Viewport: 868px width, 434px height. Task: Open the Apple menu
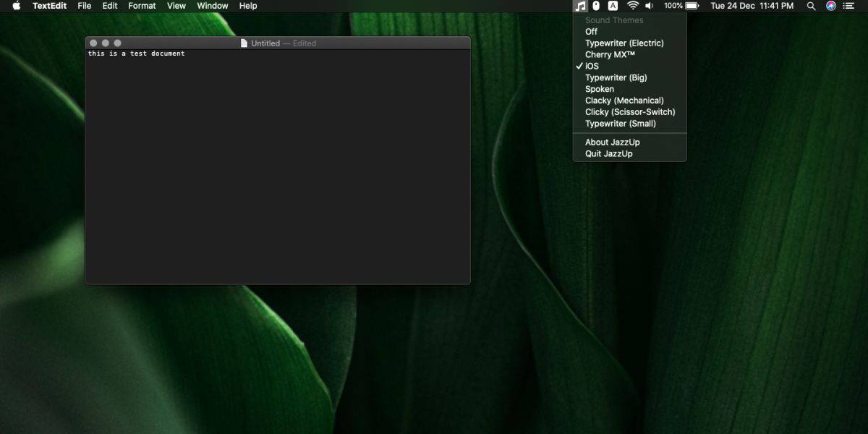coord(16,6)
